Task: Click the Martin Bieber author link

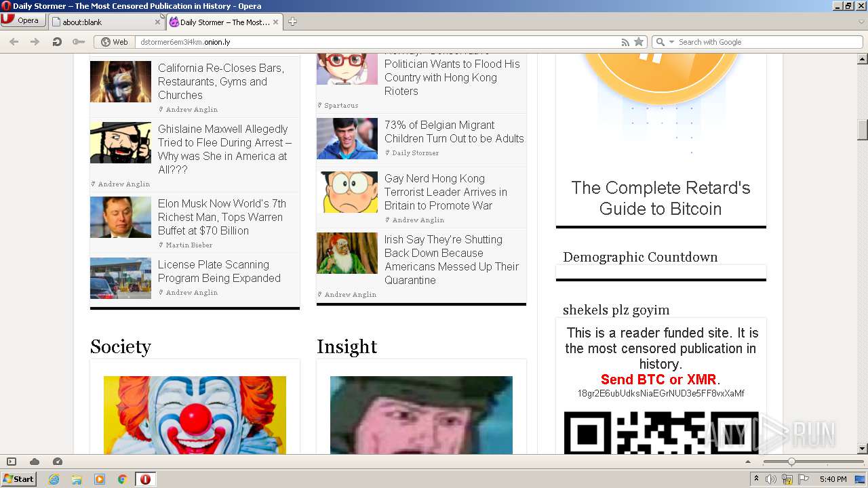Action: pos(189,245)
